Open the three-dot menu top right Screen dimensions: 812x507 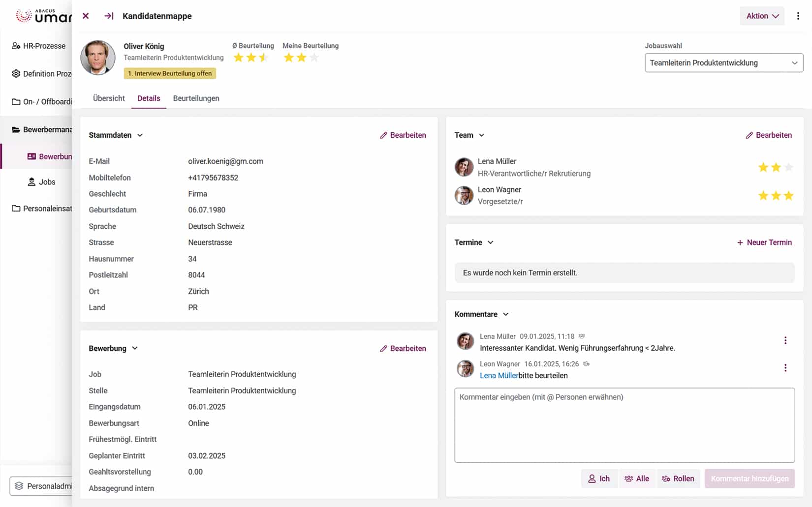[798, 16]
